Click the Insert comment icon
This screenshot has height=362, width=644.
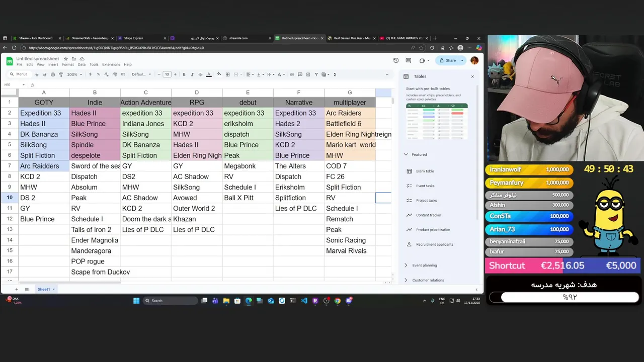(x=300, y=74)
